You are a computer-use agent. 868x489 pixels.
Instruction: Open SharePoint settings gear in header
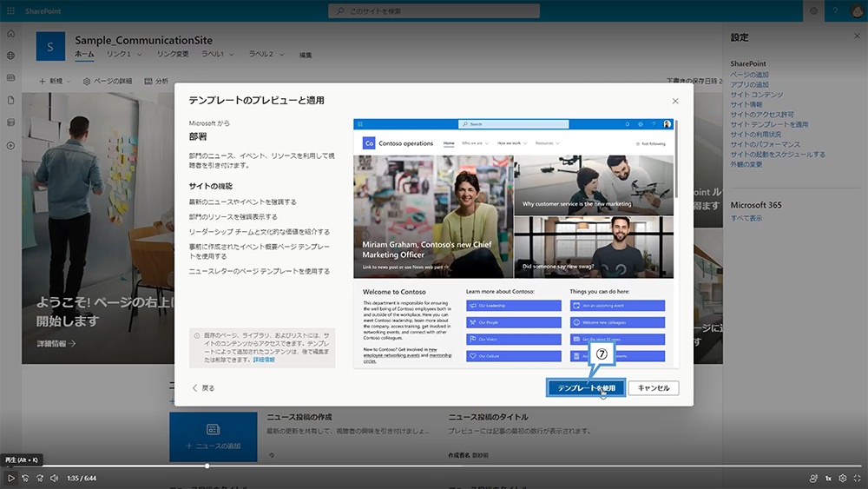(x=814, y=10)
